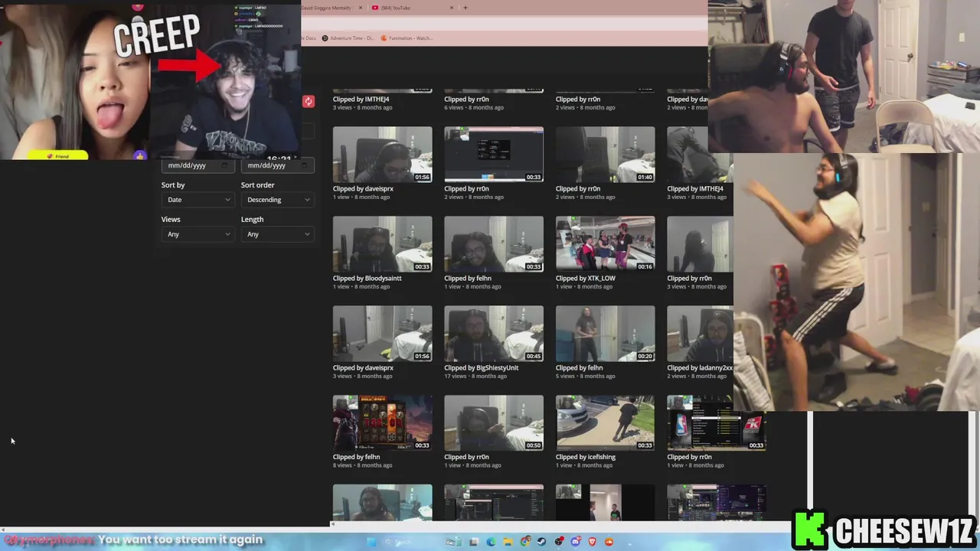Play the 00:45 clip by BigShiestyUnit
This screenshot has height=551, width=980.
coord(494,334)
